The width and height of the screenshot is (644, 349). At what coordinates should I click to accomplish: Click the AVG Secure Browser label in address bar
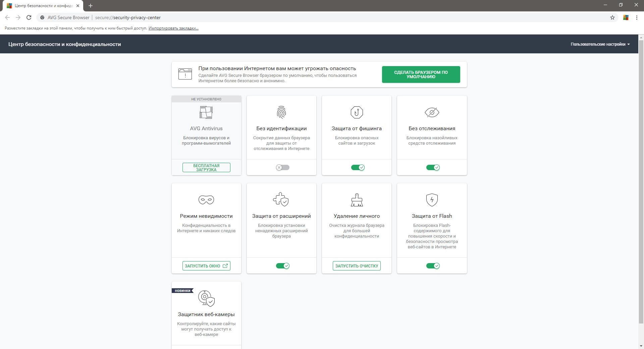[x=68, y=17]
